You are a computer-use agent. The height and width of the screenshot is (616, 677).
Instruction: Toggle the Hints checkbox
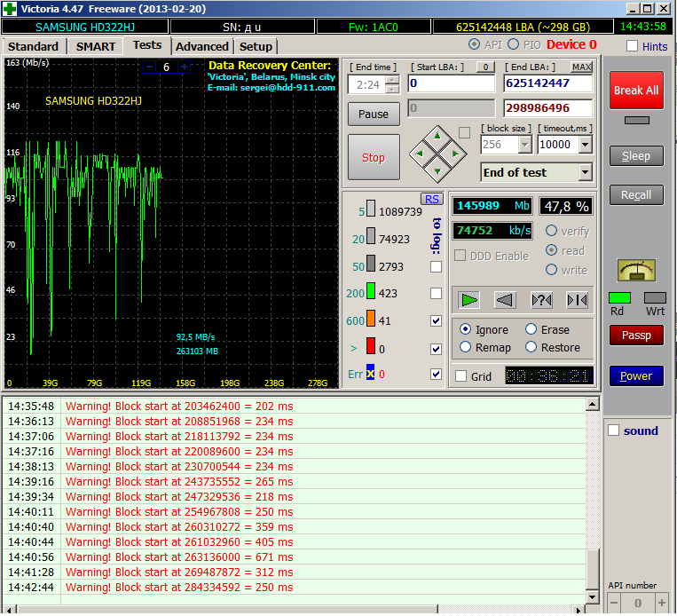[632, 46]
